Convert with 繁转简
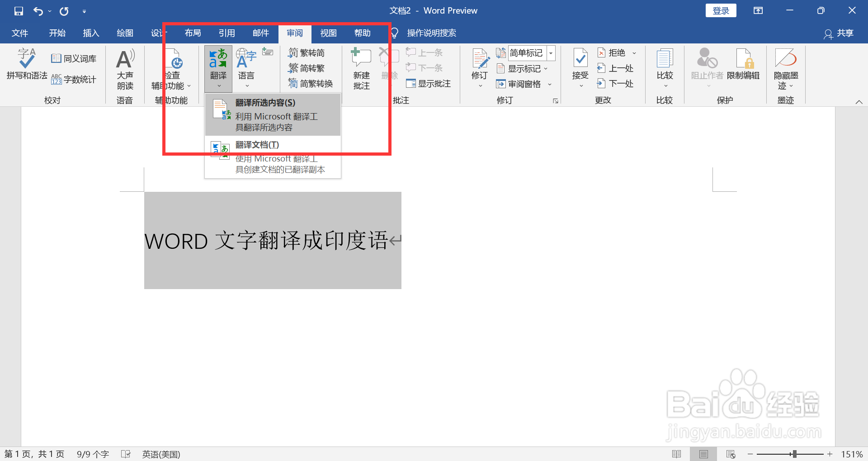The height and width of the screenshot is (461, 868). pos(307,53)
